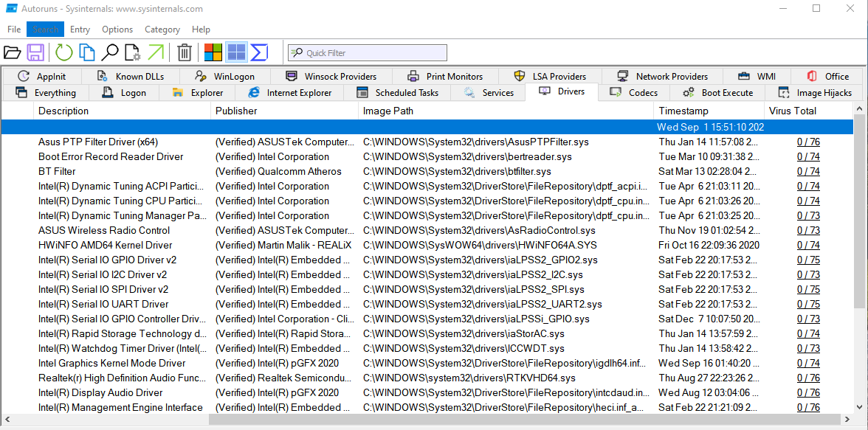Switch to the Internet Explorer tab
This screenshot has width=868, height=430.
(x=290, y=92)
